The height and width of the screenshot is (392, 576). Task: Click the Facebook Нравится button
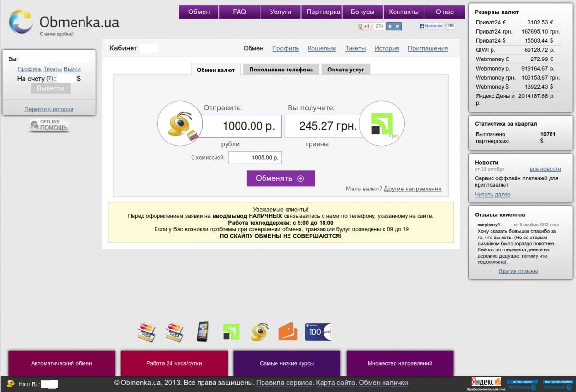pyautogui.click(x=431, y=26)
